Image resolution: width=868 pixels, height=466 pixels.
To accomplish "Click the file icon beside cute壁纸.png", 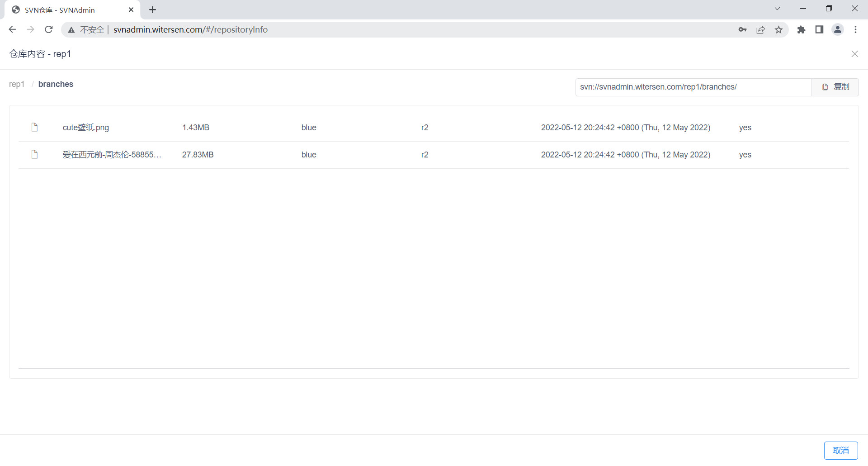I will coord(34,127).
